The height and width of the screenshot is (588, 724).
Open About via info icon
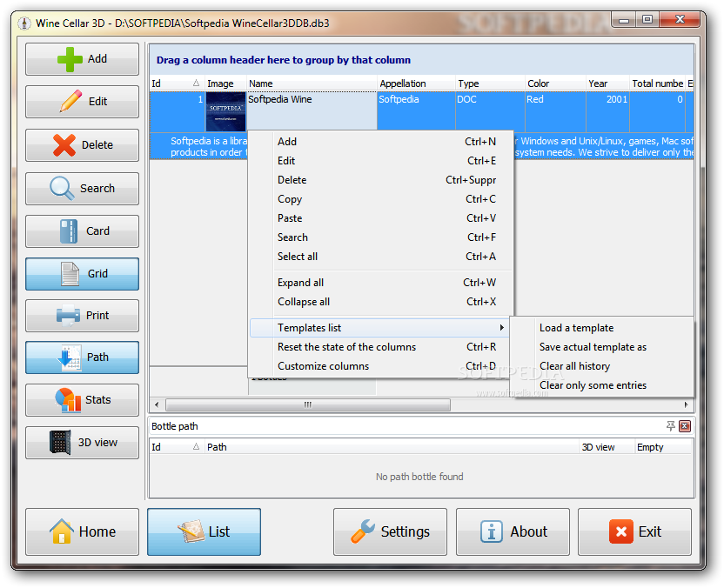coord(492,531)
